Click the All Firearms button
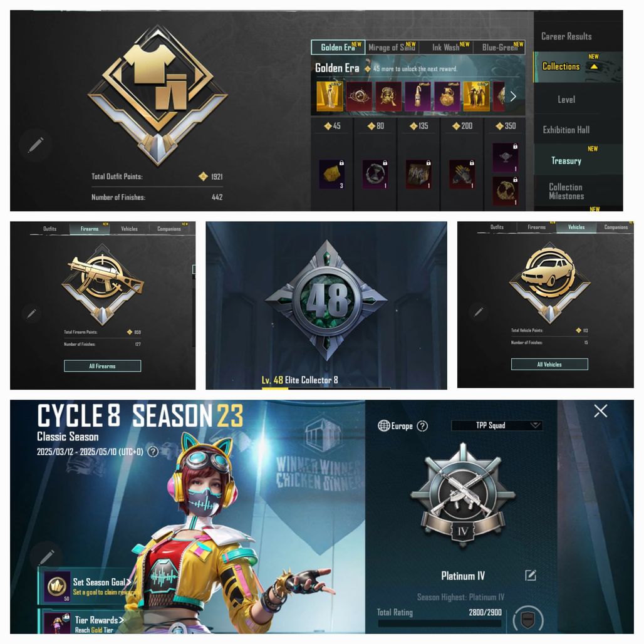644x644 pixels. click(102, 366)
